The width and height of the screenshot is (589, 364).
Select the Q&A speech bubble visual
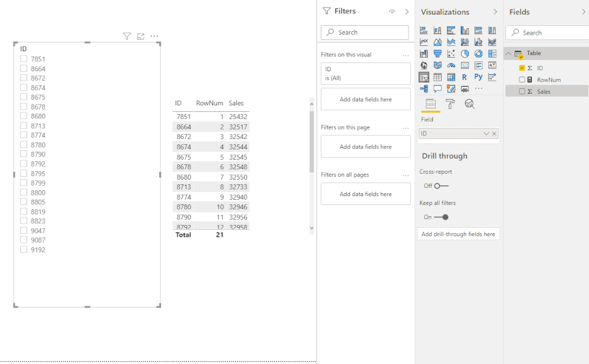pyautogui.click(x=437, y=89)
